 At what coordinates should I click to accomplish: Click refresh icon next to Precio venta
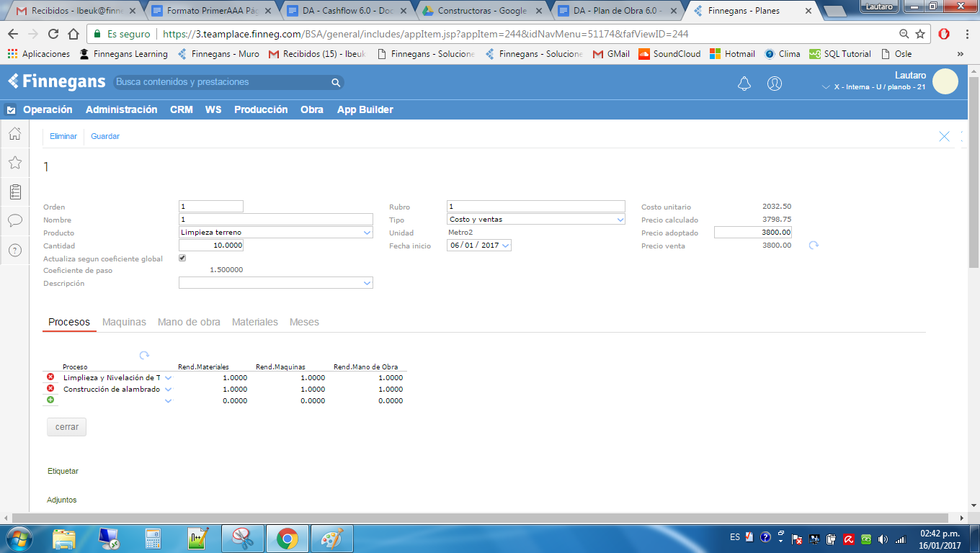point(814,246)
